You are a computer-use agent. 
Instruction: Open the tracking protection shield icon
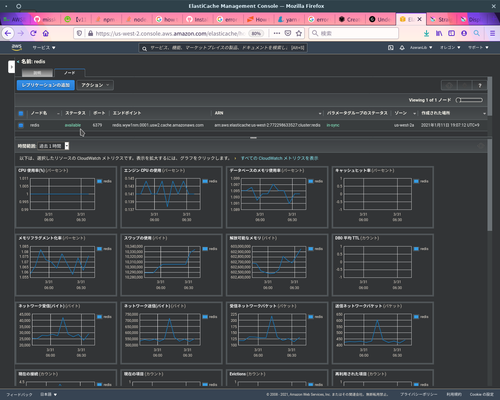79,33
